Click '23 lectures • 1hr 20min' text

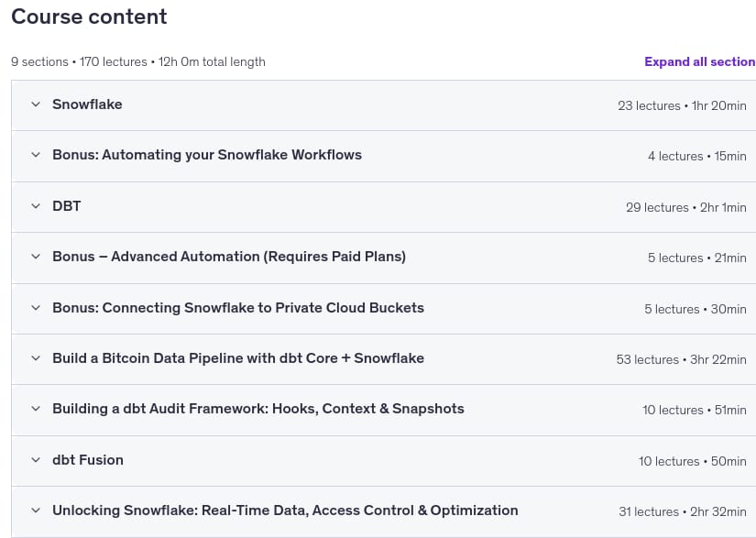(x=682, y=105)
